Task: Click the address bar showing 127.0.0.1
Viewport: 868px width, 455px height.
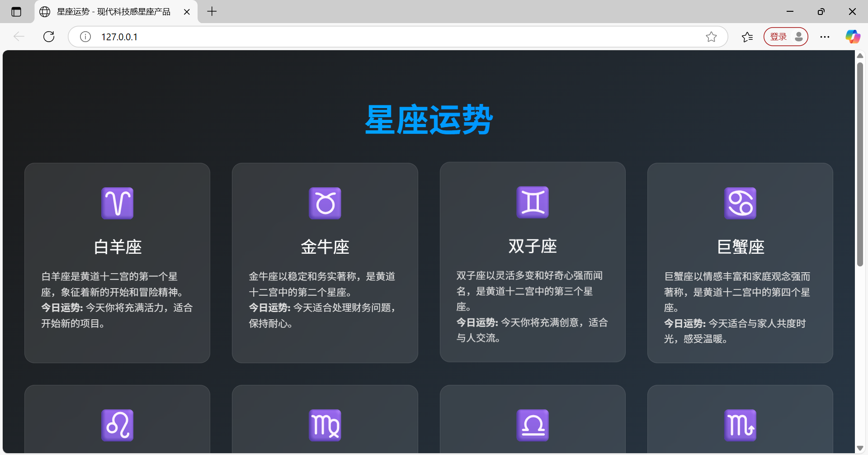Action: click(x=398, y=37)
